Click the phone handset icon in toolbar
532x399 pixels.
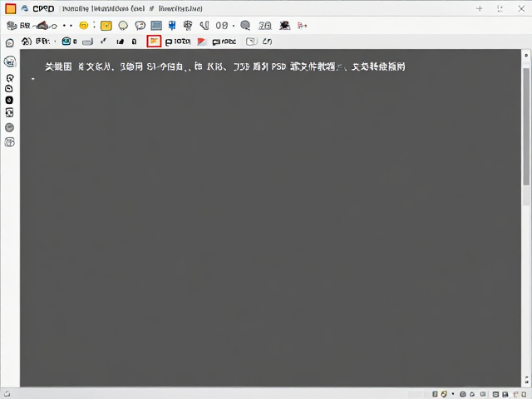(204, 26)
